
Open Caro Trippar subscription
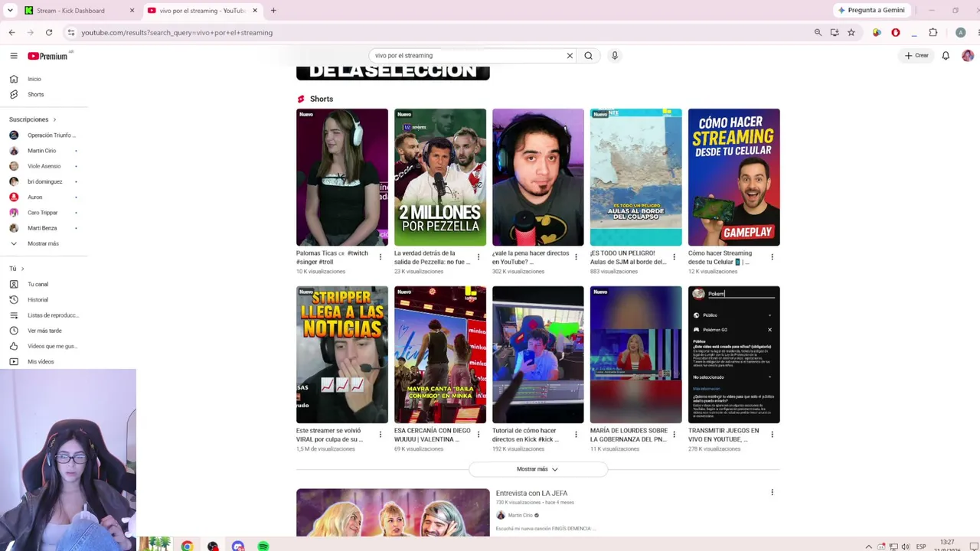(x=44, y=213)
